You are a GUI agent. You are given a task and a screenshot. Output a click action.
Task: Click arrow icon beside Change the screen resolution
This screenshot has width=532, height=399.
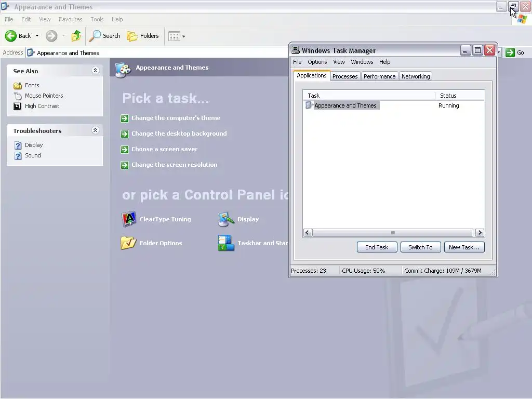pyautogui.click(x=125, y=165)
